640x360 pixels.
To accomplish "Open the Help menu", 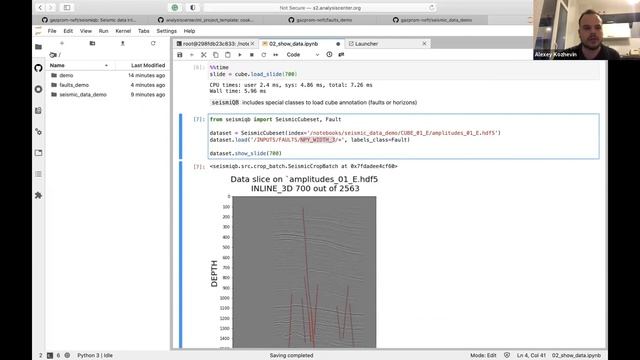I will [189, 31].
